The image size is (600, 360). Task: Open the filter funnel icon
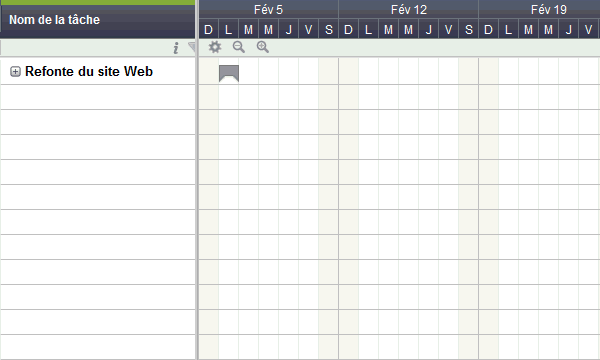(x=192, y=47)
